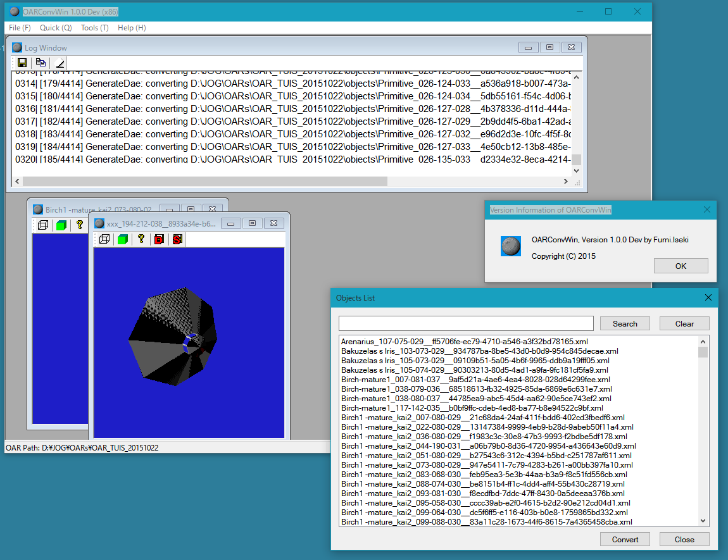
Task: Open the Tools (T) menu
Action: point(94,28)
